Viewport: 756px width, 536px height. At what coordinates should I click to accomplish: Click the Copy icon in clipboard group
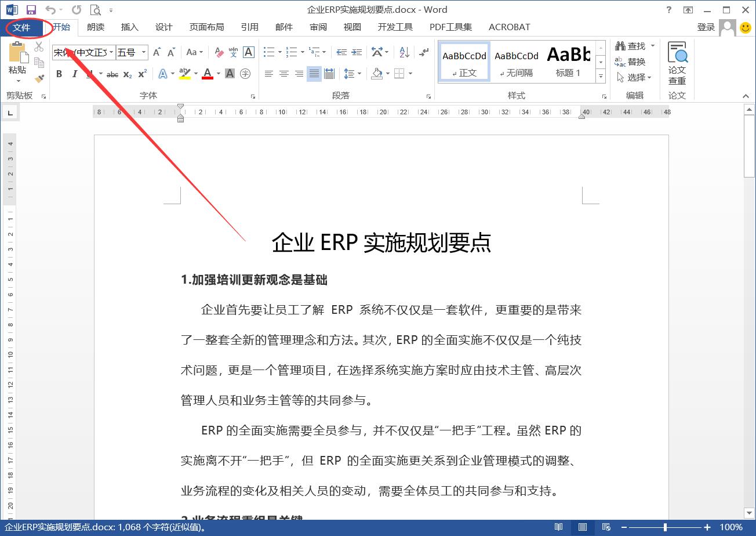click(39, 62)
